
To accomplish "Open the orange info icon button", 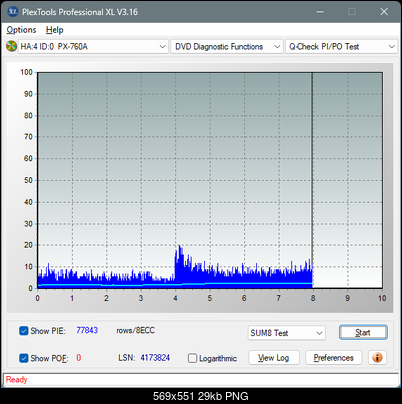I will click(377, 358).
